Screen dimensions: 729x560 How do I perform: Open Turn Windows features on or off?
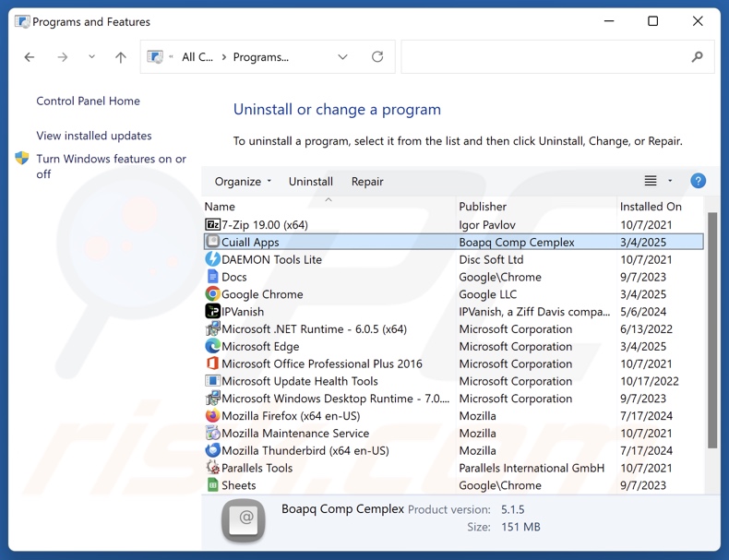tap(111, 166)
